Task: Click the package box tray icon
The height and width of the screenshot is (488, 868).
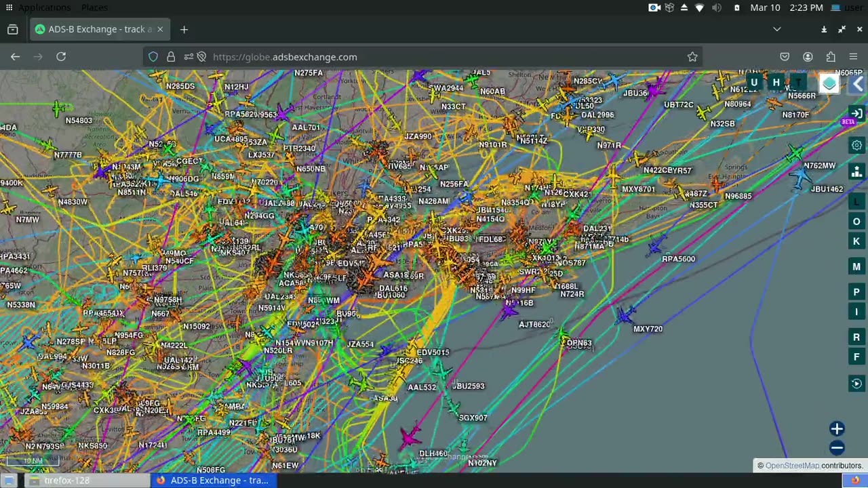Action: click(x=669, y=7)
